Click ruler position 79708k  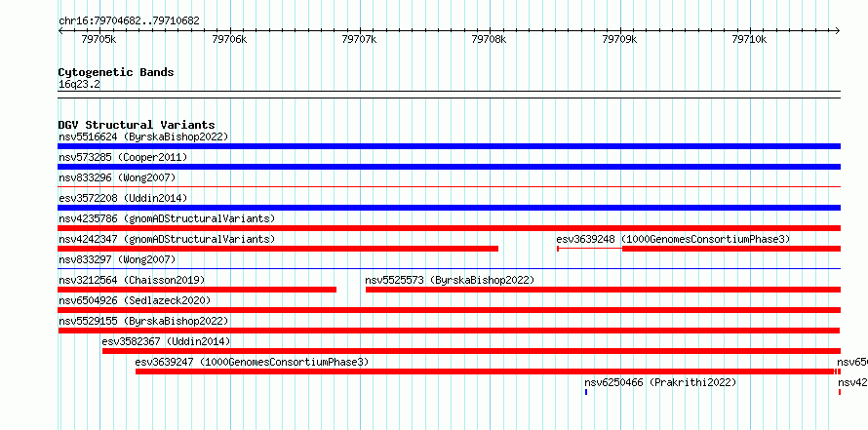[x=490, y=39]
